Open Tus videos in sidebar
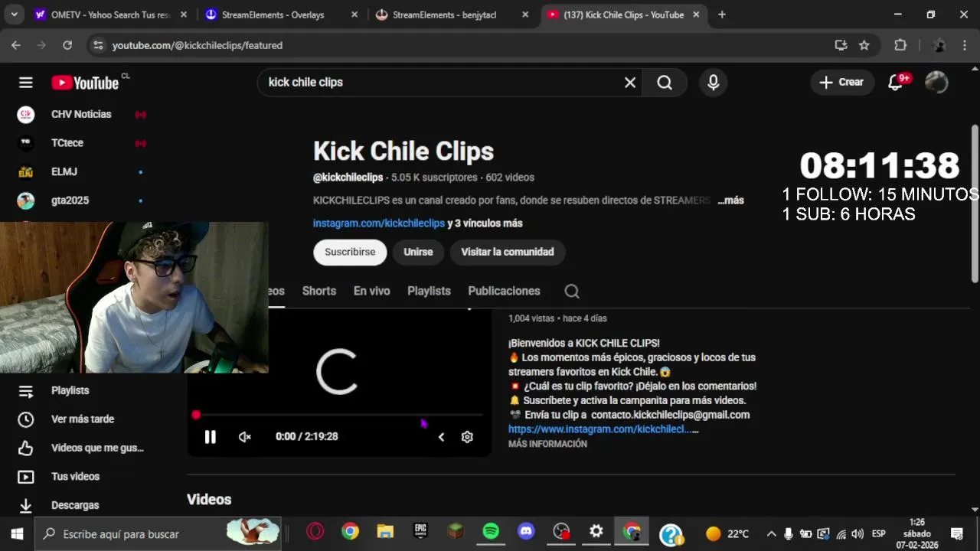Image resolution: width=980 pixels, height=551 pixels. pyautogui.click(x=77, y=477)
